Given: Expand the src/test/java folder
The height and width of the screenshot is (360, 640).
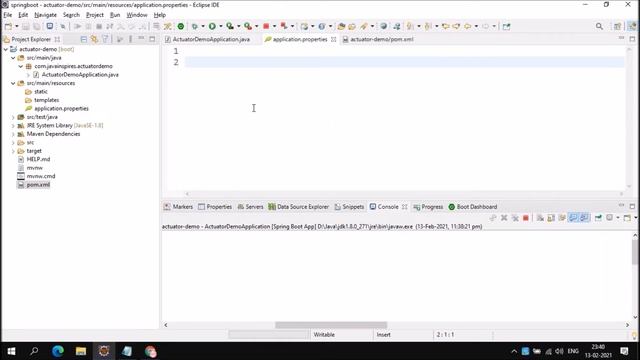Looking at the screenshot, I should (13, 117).
